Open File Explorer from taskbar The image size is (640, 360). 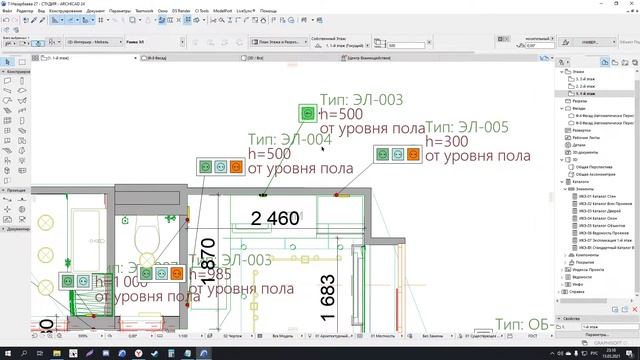[x=57, y=353]
